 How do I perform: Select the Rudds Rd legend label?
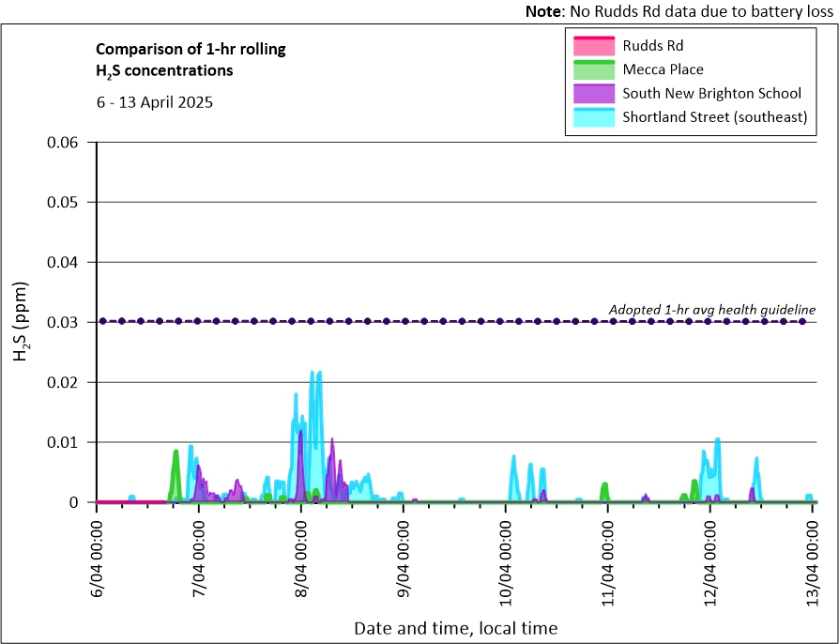(652, 45)
